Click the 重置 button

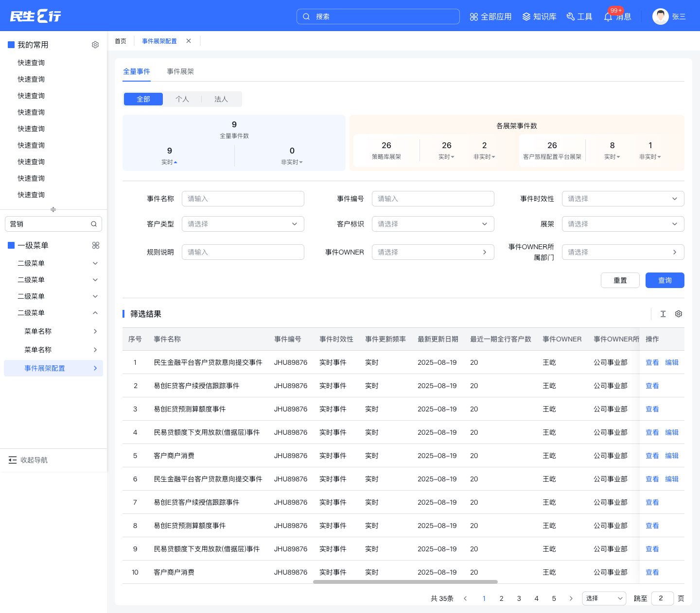pos(620,280)
